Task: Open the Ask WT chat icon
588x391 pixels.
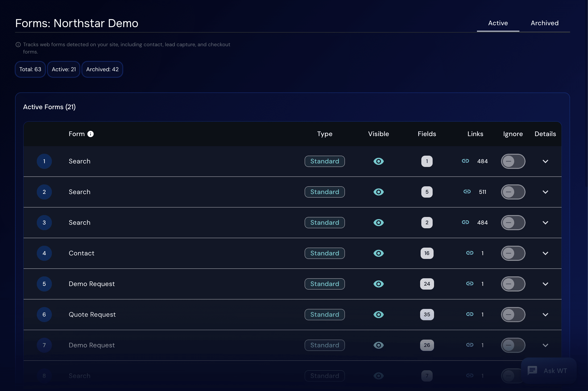Action: [532, 370]
